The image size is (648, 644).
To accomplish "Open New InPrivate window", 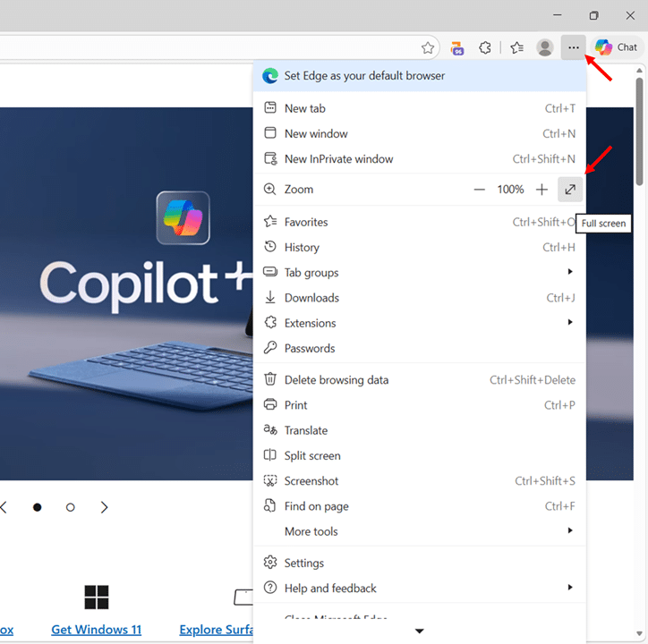I will tap(338, 159).
